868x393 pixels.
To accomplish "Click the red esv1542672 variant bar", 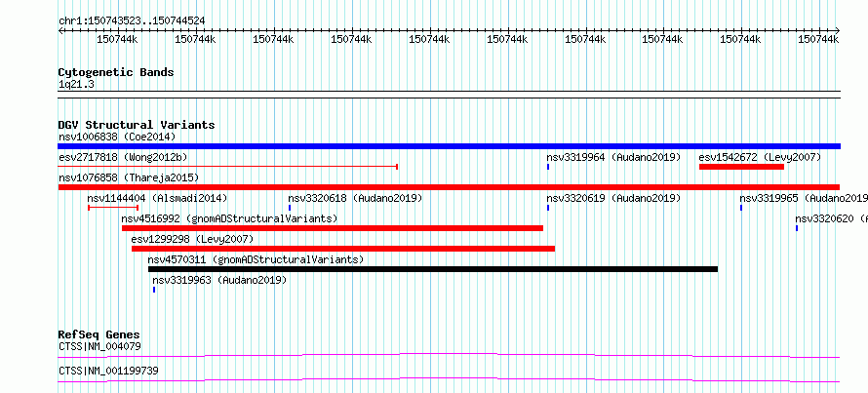I will [742, 167].
